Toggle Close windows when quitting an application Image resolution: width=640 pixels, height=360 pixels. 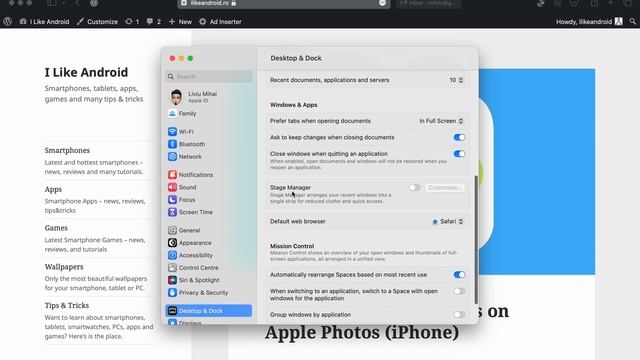(459, 154)
